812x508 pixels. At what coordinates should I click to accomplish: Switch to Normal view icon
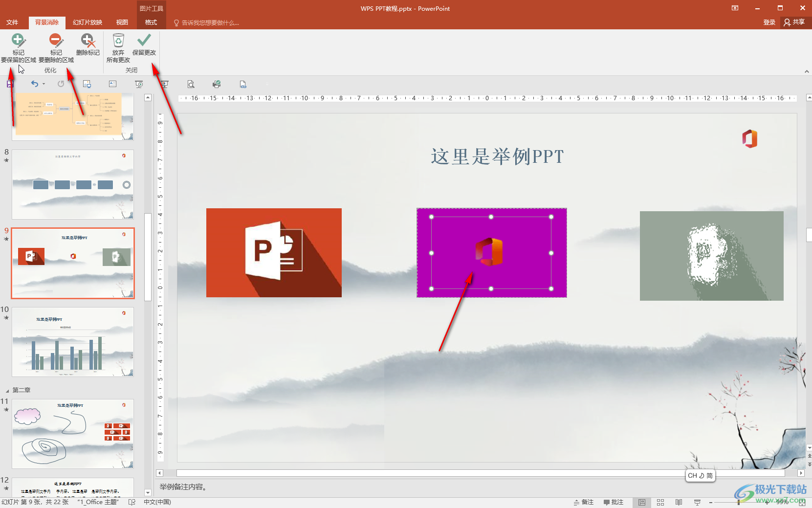[642, 502]
